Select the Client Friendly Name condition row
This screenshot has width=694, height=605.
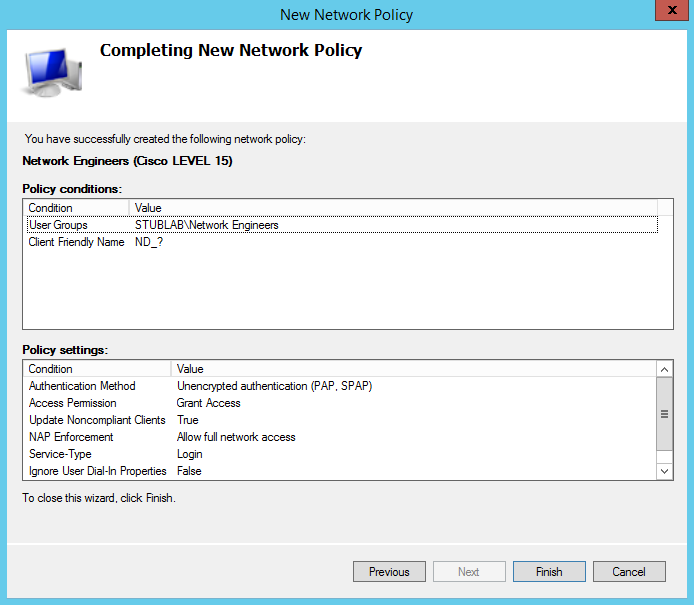(342, 242)
